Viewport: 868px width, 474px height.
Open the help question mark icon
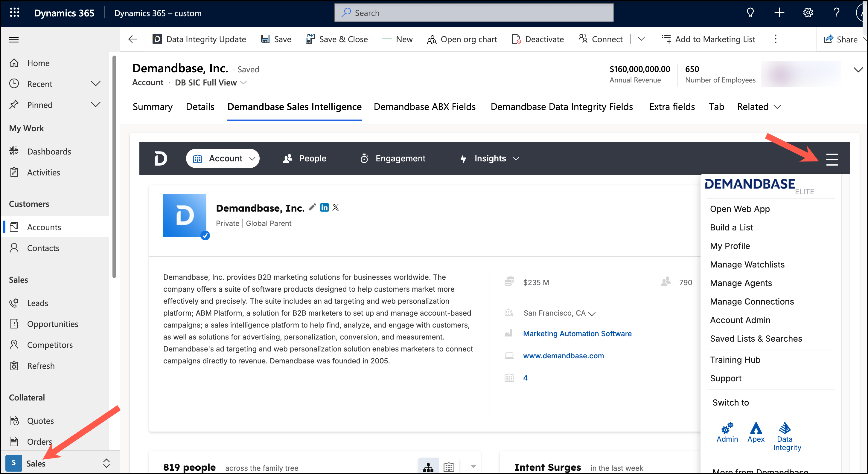click(x=836, y=13)
